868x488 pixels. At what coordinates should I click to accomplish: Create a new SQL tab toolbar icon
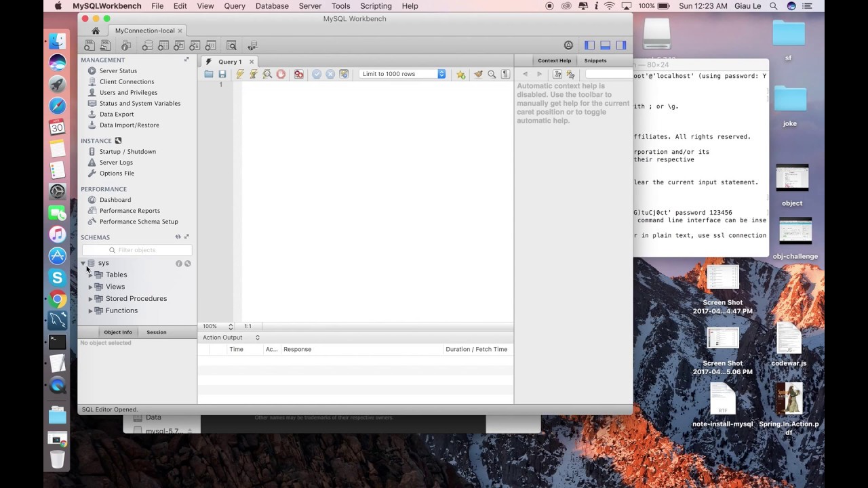pyautogui.click(x=90, y=45)
